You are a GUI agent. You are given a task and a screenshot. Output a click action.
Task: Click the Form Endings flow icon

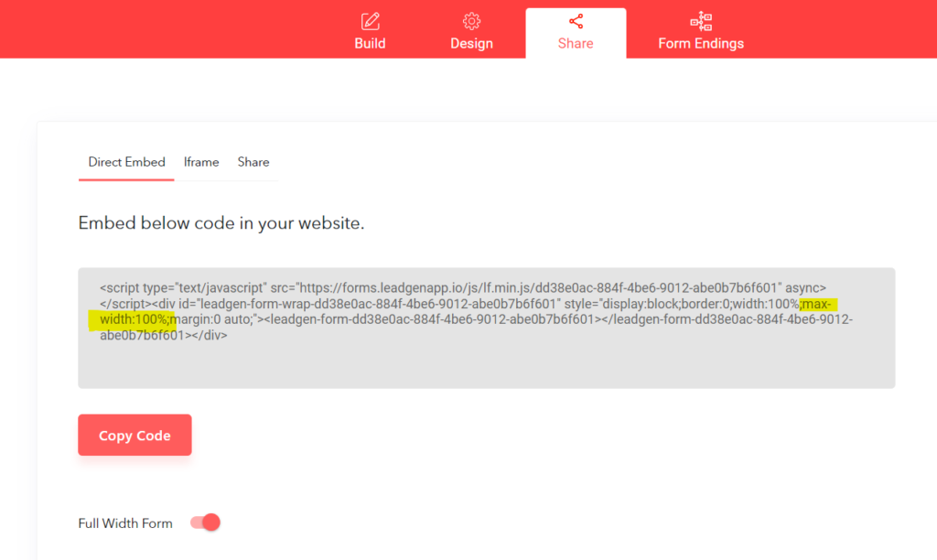point(701,22)
